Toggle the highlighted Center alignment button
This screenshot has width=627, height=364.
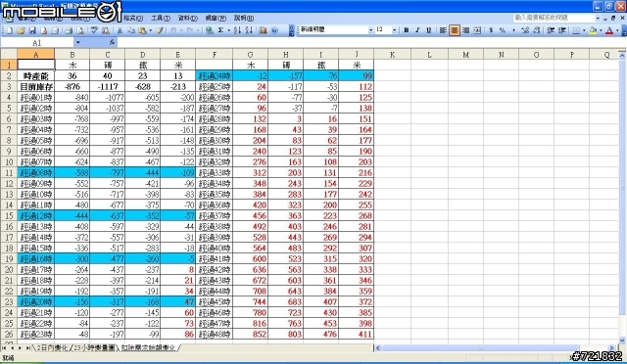(x=455, y=30)
